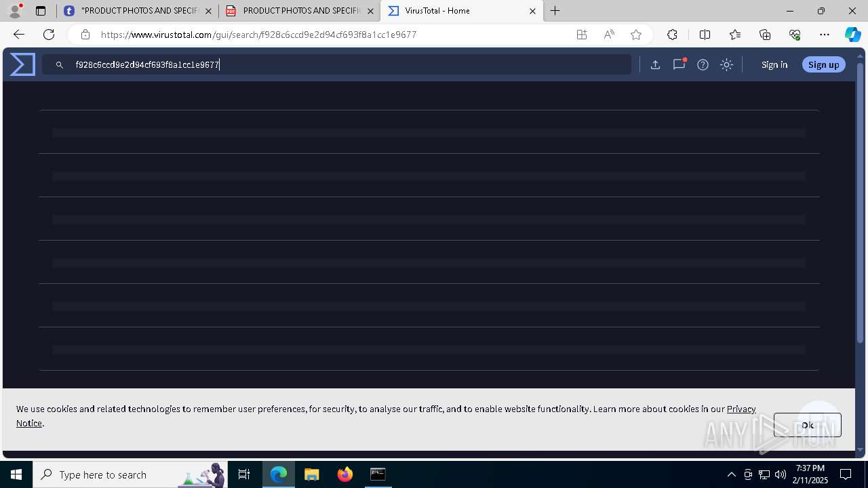Open the network tray icon
The height and width of the screenshot is (488, 868).
[x=764, y=474]
